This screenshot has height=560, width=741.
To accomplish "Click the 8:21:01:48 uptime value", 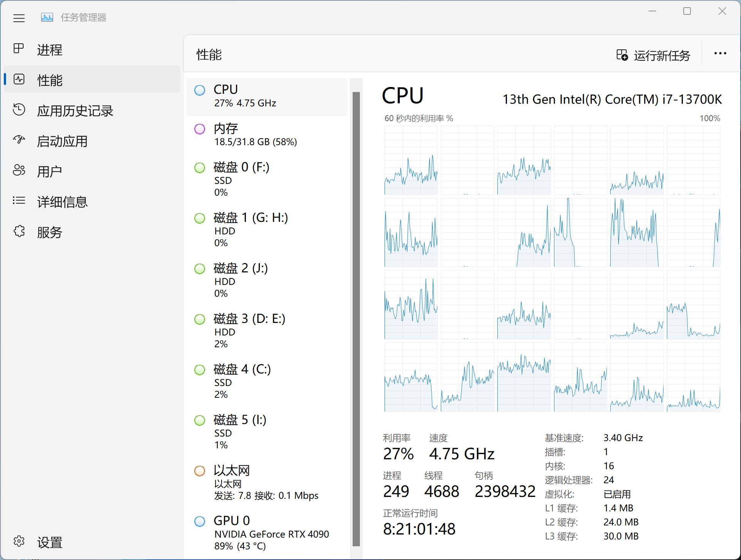I will tap(419, 529).
